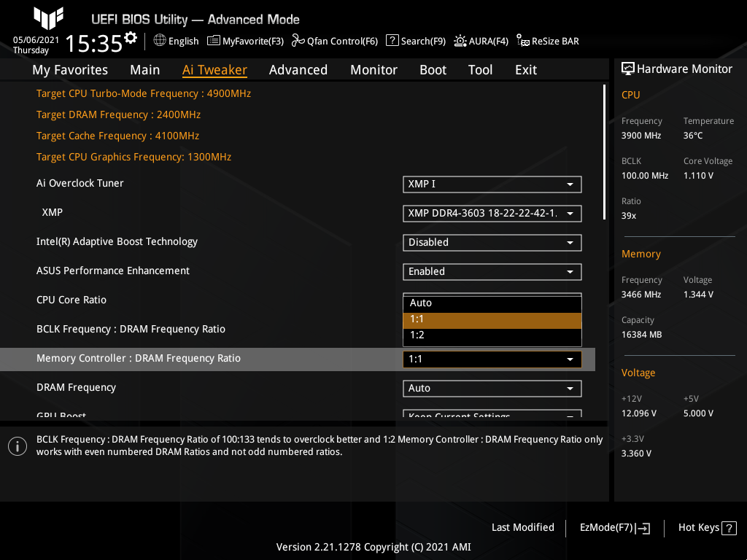Click arrow of the XMP I dropdown
747x560 pixels.
tap(570, 184)
